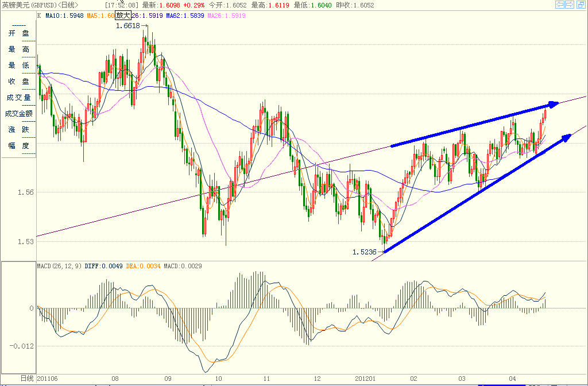Select the 最低 row in side panel

(19, 65)
